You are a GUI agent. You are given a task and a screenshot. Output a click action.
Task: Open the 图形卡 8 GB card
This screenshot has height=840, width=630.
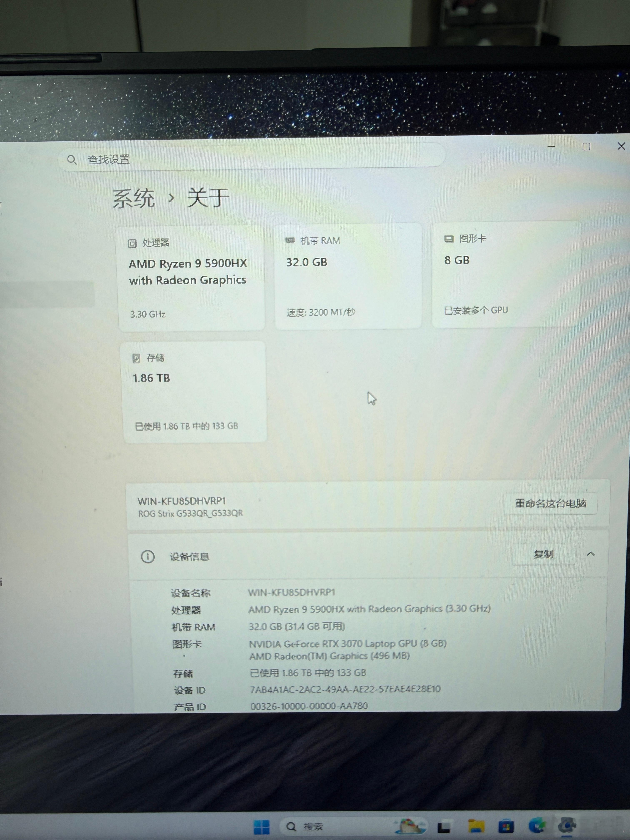pos(506,274)
